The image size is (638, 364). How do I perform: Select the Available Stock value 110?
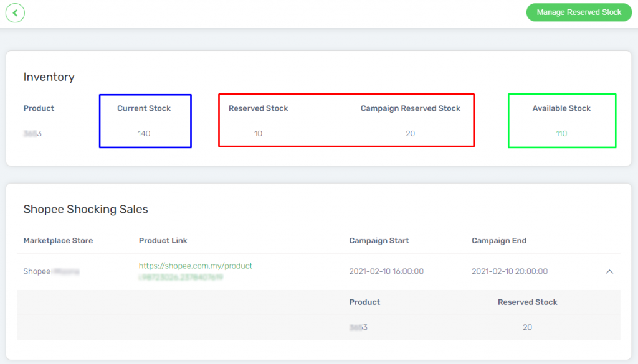[561, 133]
